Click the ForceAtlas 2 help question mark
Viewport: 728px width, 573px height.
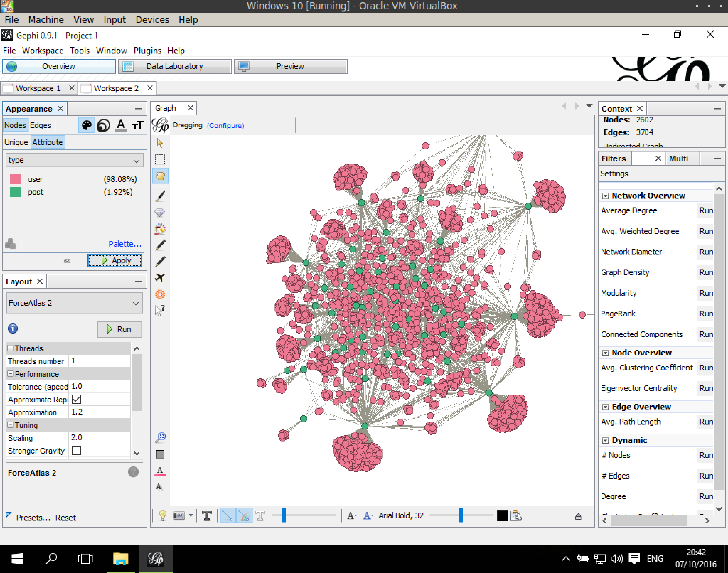click(133, 472)
